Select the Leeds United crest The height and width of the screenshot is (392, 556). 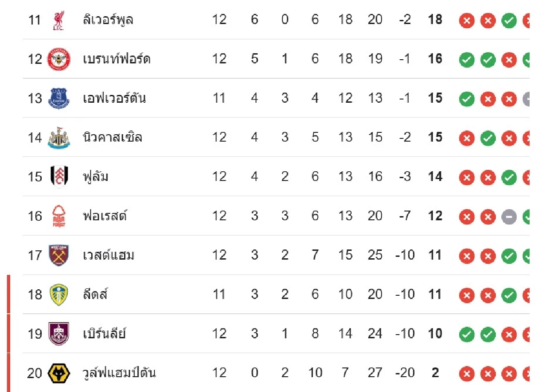click(x=59, y=294)
